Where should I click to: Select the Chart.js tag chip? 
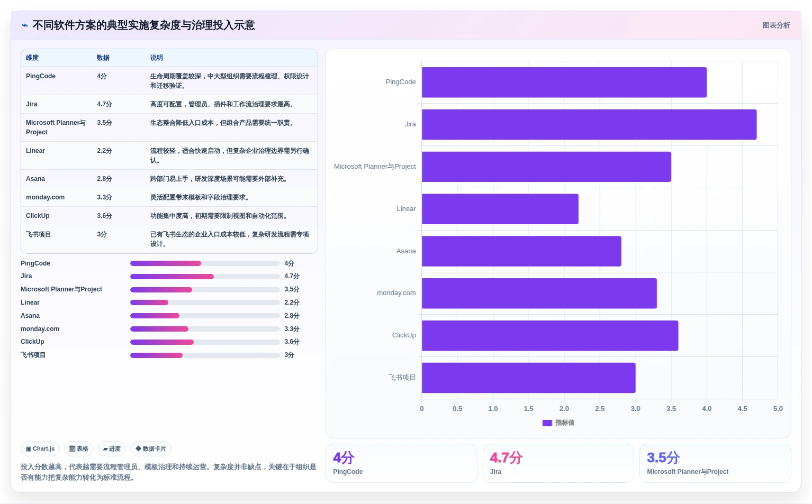(40, 448)
